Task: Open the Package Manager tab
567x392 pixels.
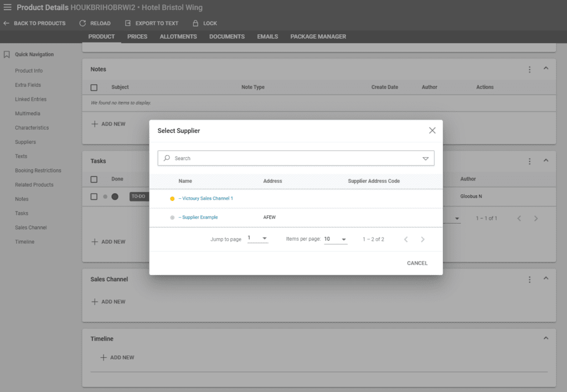Action: pyautogui.click(x=318, y=37)
